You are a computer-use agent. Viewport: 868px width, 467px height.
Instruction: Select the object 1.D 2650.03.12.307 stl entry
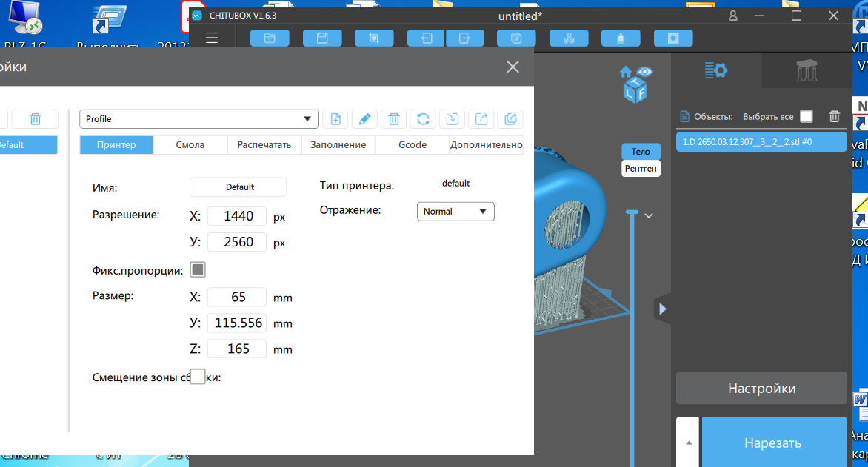[761, 141]
